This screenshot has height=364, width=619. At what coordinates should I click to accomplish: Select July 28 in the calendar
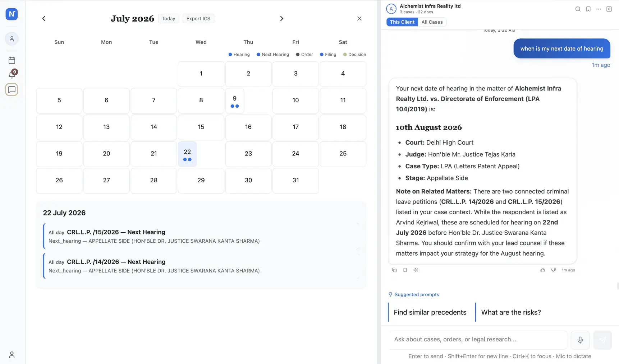(x=153, y=181)
